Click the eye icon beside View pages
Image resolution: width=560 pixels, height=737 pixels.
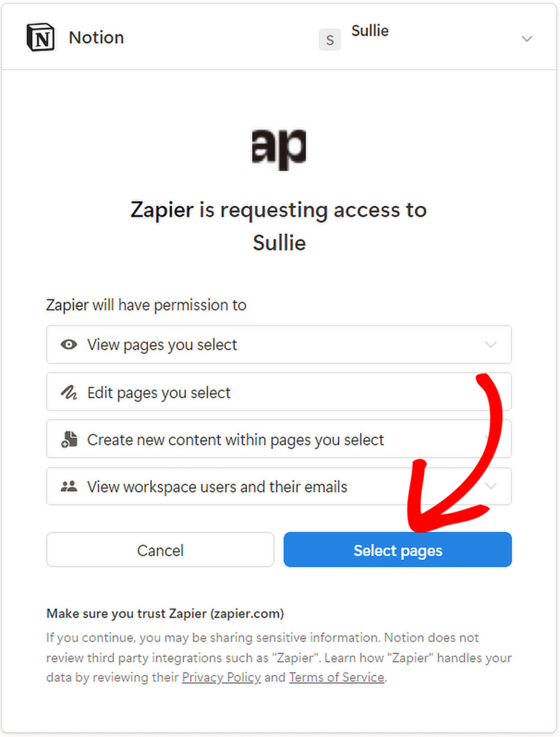coord(69,345)
